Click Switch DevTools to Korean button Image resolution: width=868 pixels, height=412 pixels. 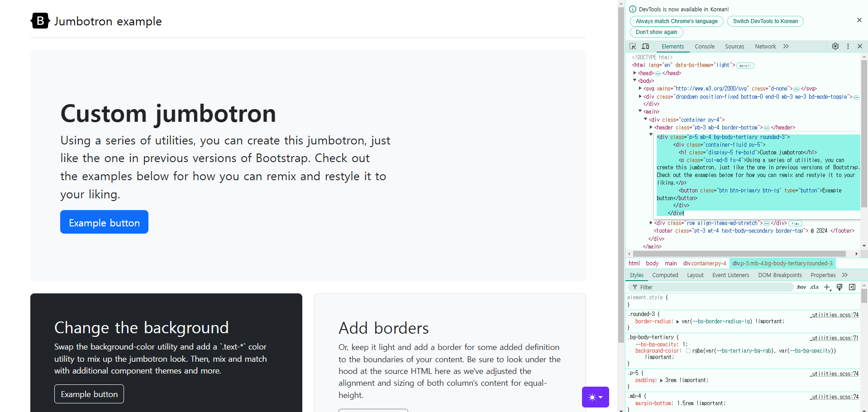click(765, 21)
